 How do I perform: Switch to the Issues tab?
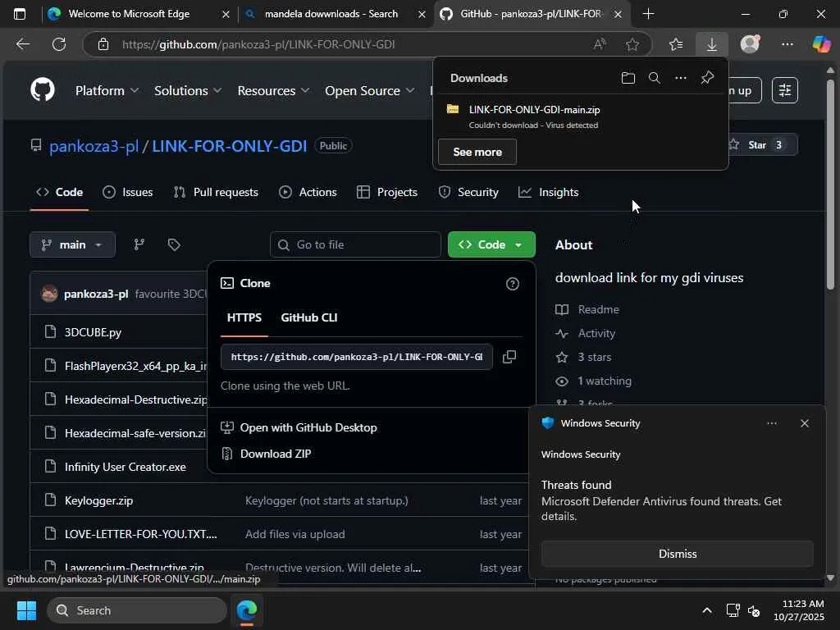pos(127,192)
